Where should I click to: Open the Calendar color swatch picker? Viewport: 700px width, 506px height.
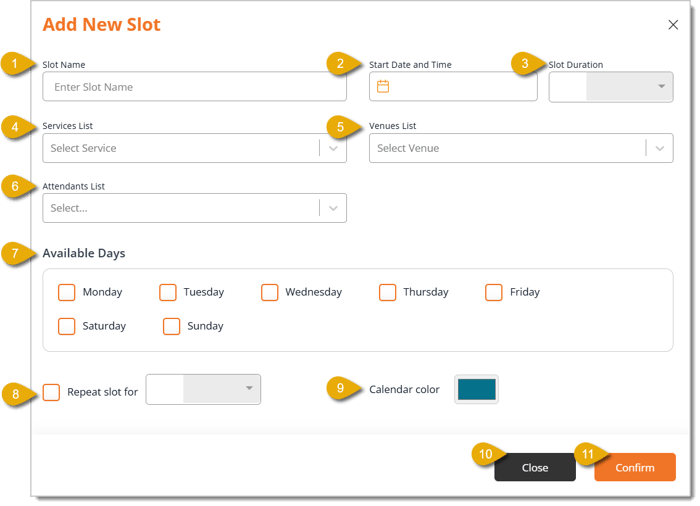point(476,389)
